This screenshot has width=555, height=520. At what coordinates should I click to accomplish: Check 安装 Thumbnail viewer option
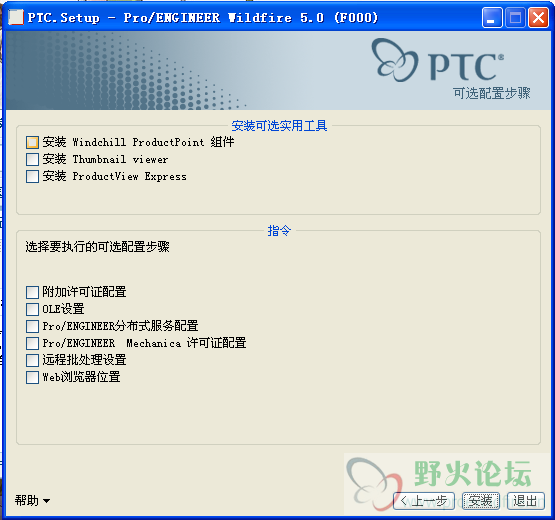tap(32, 159)
